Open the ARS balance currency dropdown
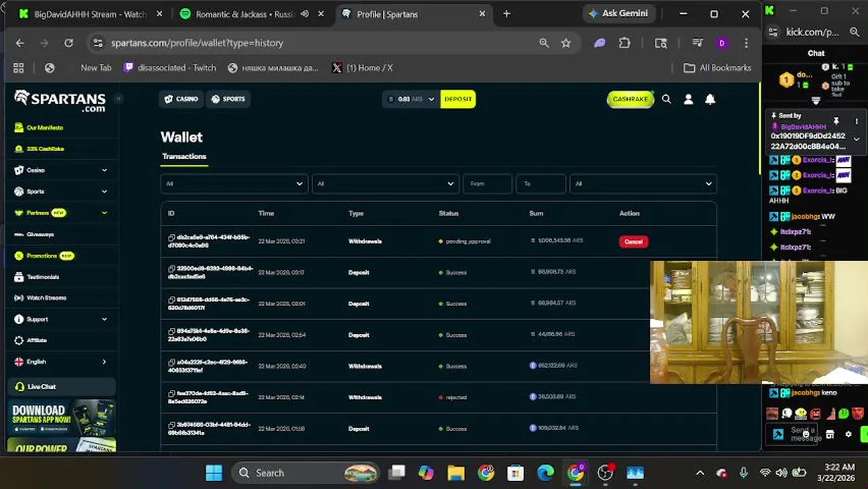This screenshot has height=489, width=868. pos(411,99)
